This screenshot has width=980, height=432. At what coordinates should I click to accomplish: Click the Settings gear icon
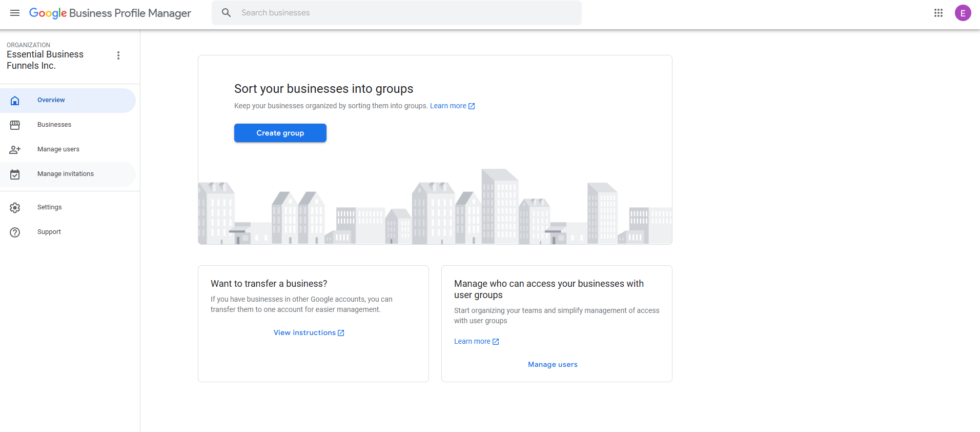[15, 208]
